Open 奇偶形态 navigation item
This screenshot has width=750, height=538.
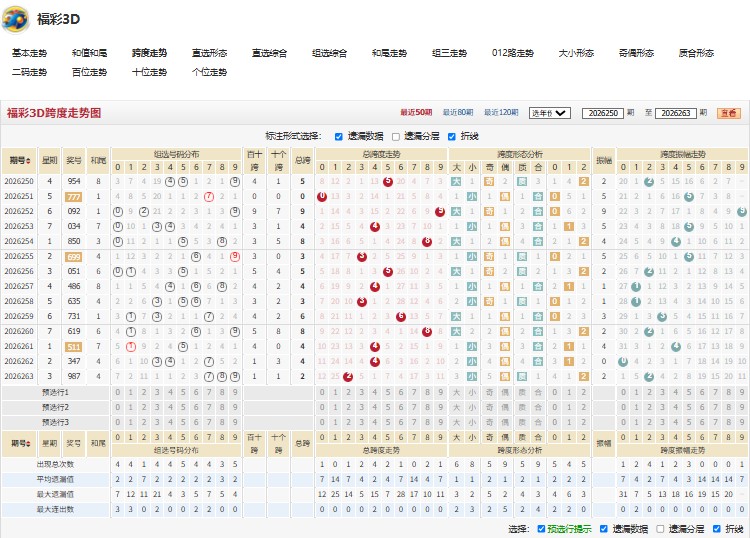(x=636, y=53)
